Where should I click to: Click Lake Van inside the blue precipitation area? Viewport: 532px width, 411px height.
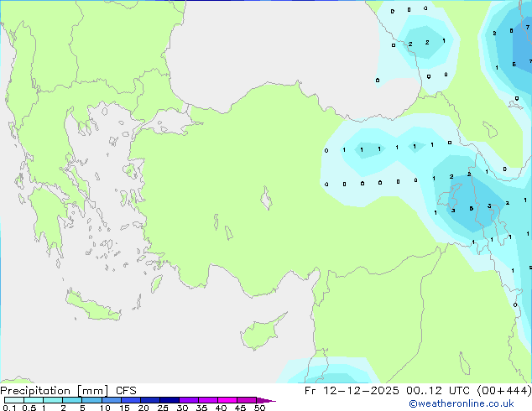click(451, 196)
